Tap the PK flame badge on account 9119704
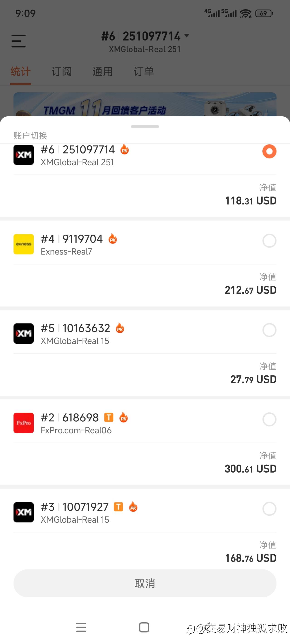The image size is (290, 644). pyautogui.click(x=113, y=239)
